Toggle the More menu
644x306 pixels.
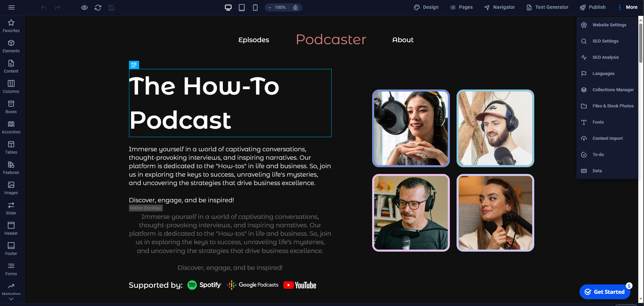tap(627, 7)
